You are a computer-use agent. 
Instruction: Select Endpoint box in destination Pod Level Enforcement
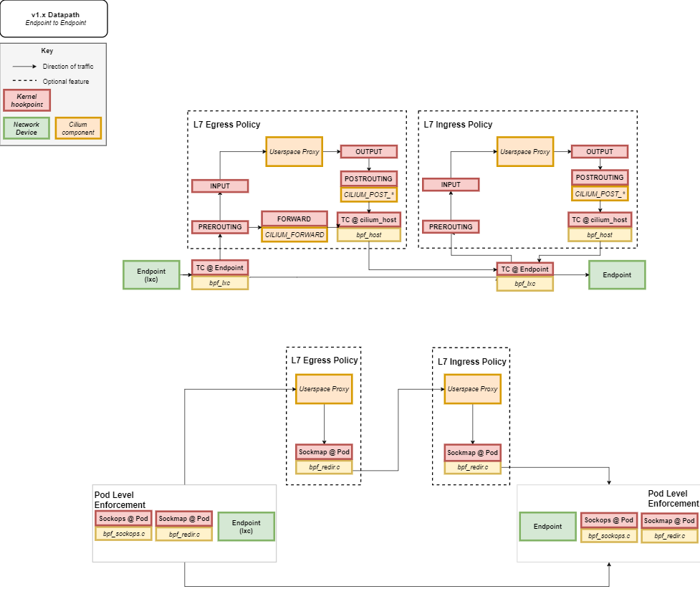(548, 527)
